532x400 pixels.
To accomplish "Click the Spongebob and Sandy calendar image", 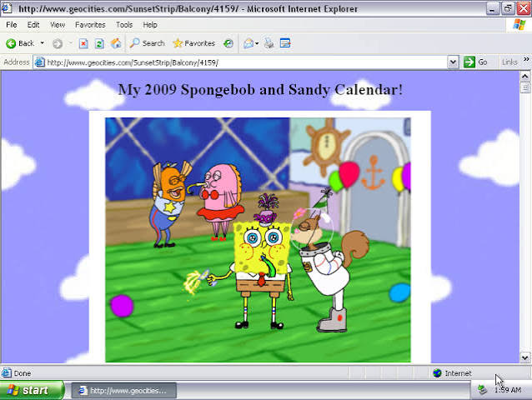I will click(258, 240).
